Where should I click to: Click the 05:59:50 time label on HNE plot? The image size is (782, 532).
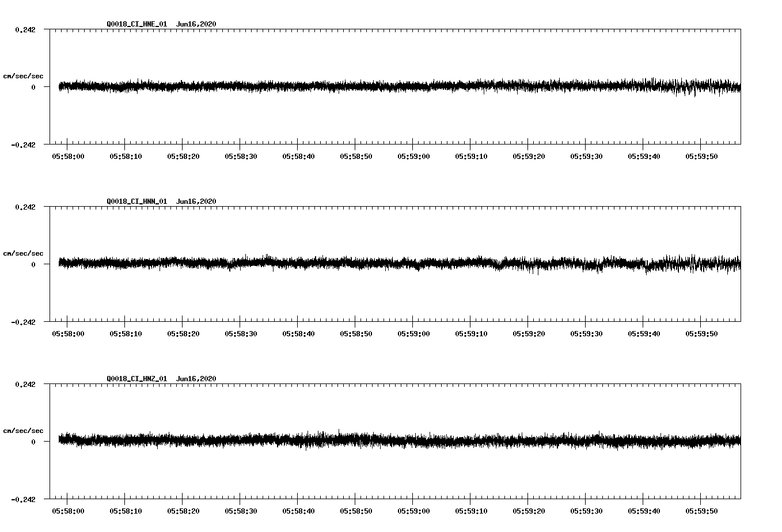[x=701, y=157]
